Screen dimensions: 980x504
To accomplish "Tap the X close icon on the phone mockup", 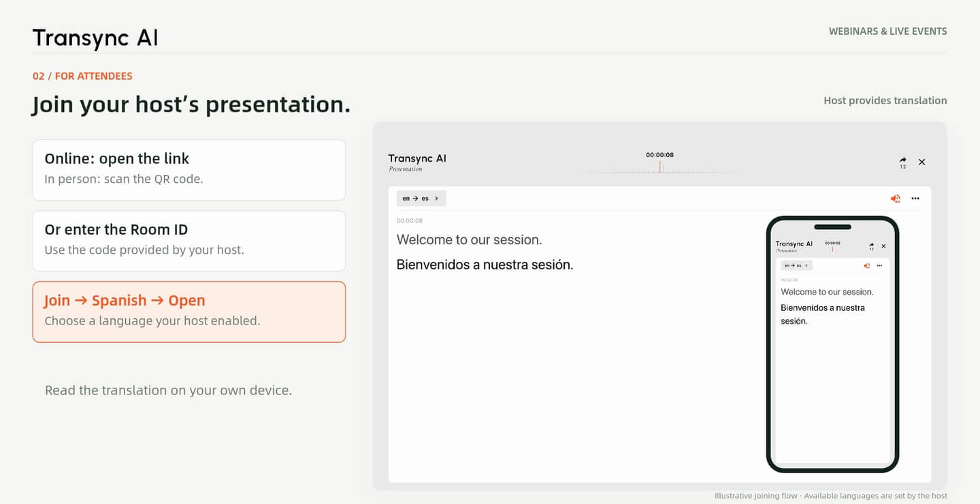I will tap(883, 246).
